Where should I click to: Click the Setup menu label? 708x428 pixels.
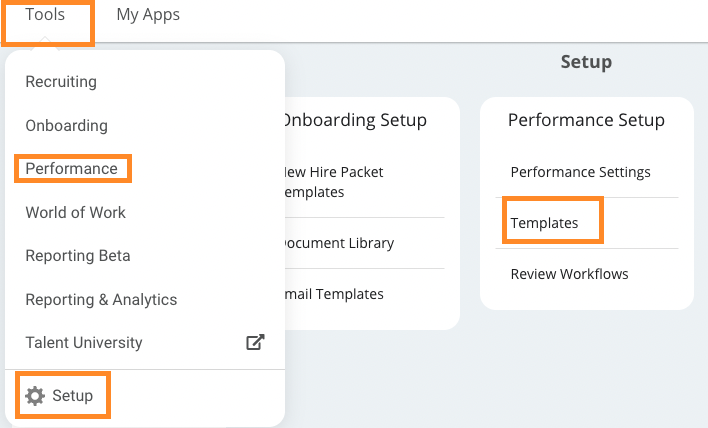72,395
